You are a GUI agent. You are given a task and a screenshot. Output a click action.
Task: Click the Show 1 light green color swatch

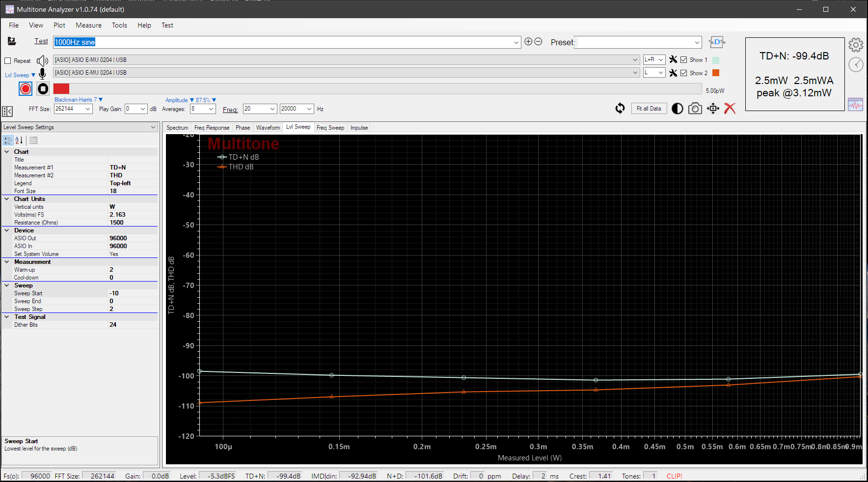716,60
